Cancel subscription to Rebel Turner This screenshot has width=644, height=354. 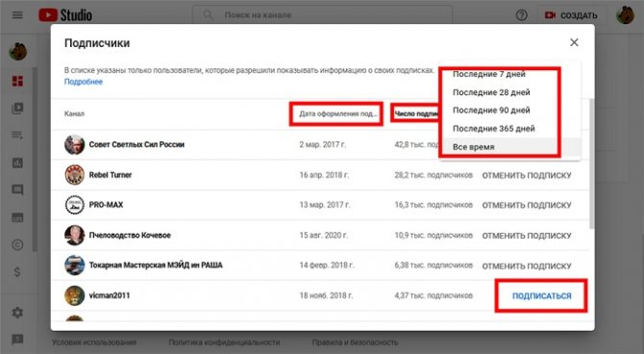(x=527, y=175)
